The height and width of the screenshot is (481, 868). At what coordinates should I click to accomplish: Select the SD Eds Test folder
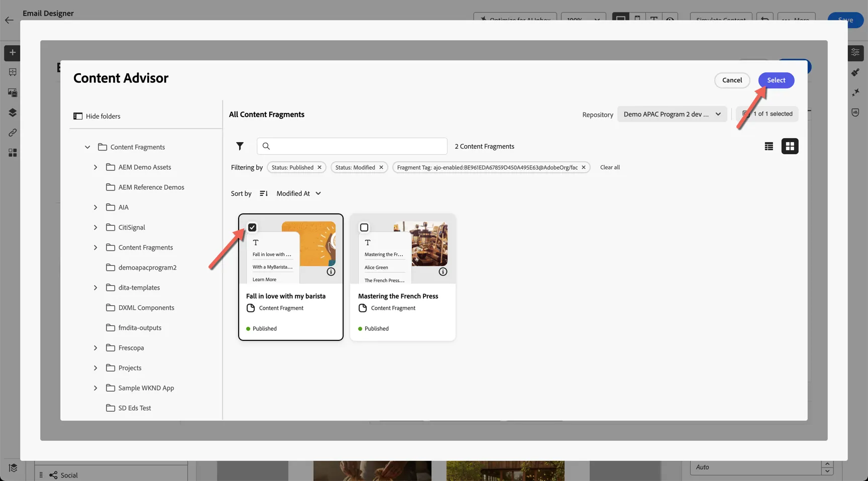pos(129,408)
